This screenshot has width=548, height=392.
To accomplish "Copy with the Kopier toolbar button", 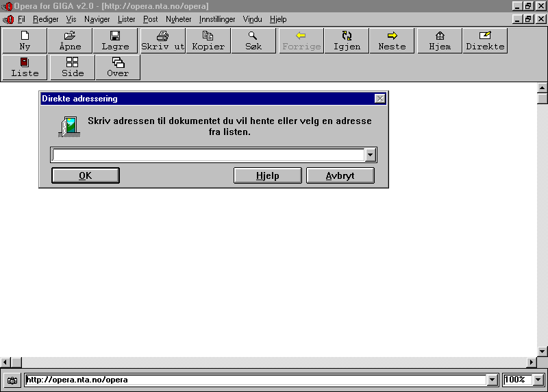I will (x=208, y=41).
